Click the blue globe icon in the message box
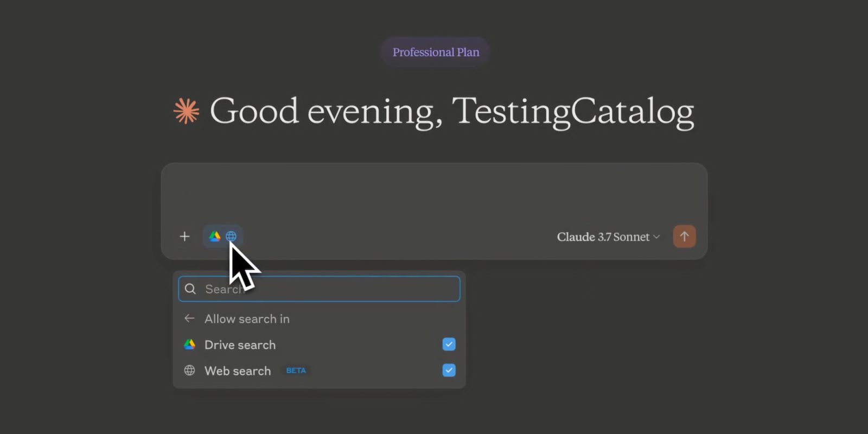Image resolution: width=868 pixels, height=434 pixels. pos(231,237)
